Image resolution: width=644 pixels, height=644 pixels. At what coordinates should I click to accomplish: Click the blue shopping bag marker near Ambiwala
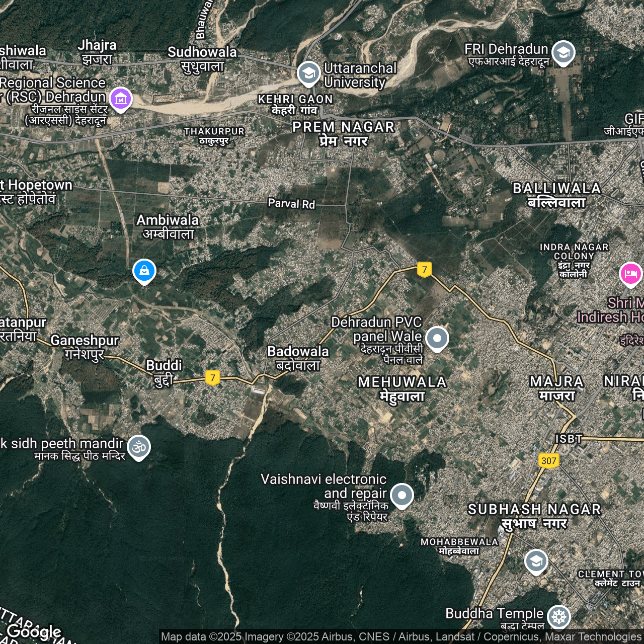pyautogui.click(x=144, y=271)
